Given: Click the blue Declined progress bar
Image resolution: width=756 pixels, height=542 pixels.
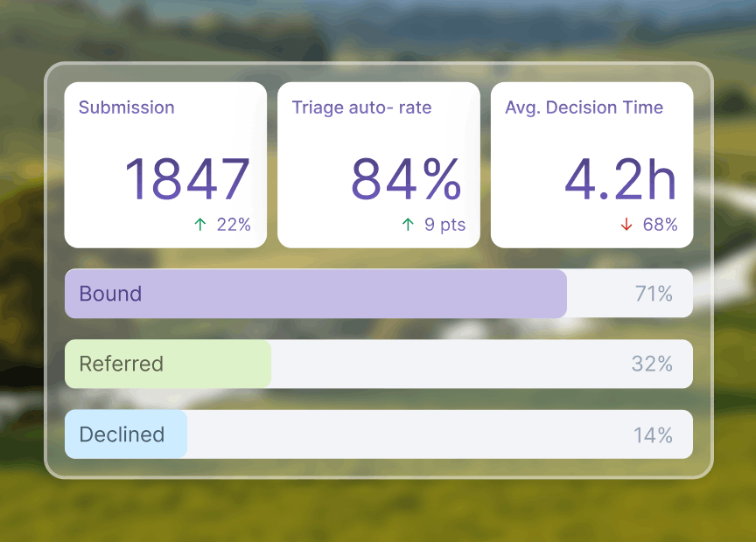Looking at the screenshot, I should (x=126, y=434).
